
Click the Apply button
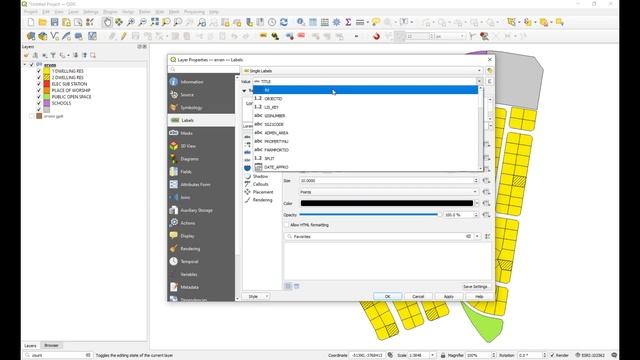449,296
